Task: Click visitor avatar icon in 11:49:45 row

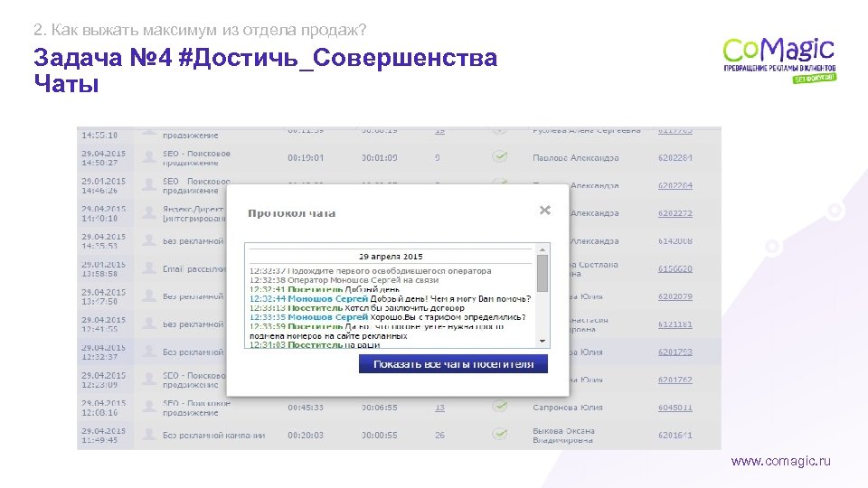Action: tap(148, 435)
